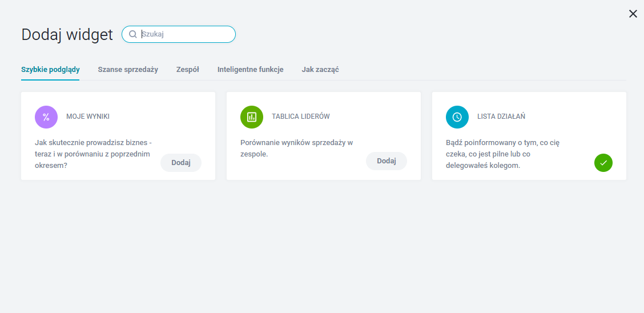
Task: Click the LISTA DZIAŁAŃ card title
Action: pyautogui.click(x=501, y=117)
